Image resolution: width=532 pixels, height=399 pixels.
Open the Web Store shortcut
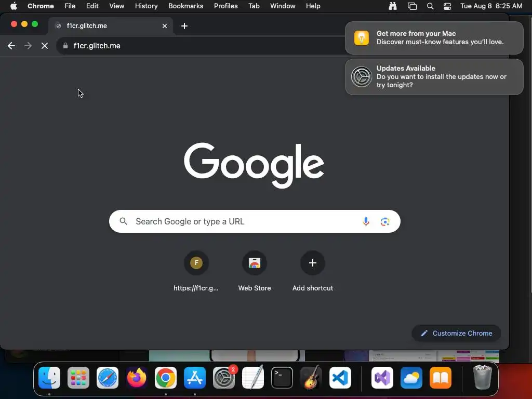point(255,271)
